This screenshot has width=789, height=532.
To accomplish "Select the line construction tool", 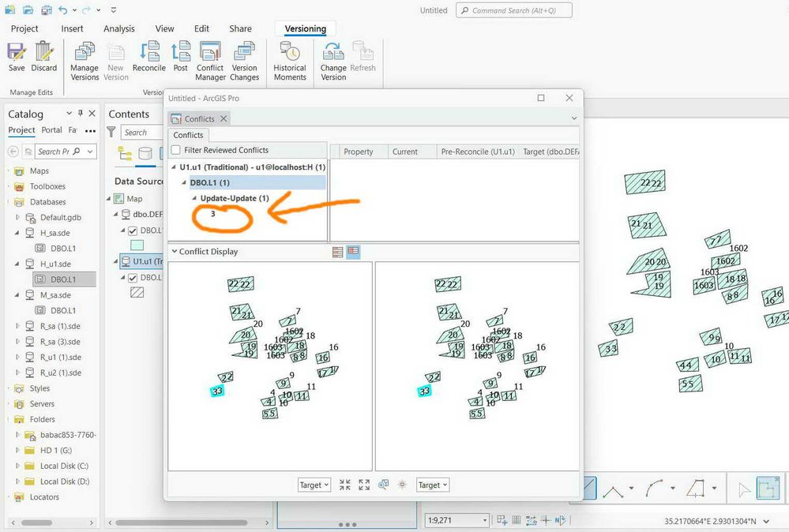I will (x=614, y=489).
